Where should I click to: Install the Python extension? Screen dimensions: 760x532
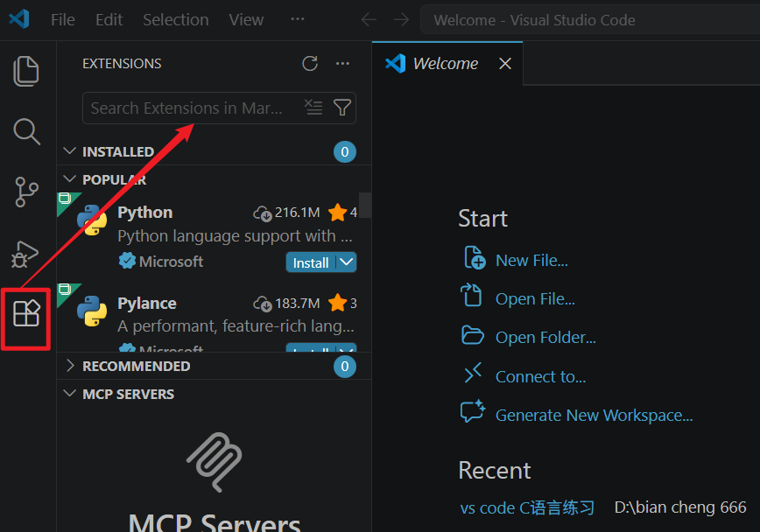click(x=311, y=262)
